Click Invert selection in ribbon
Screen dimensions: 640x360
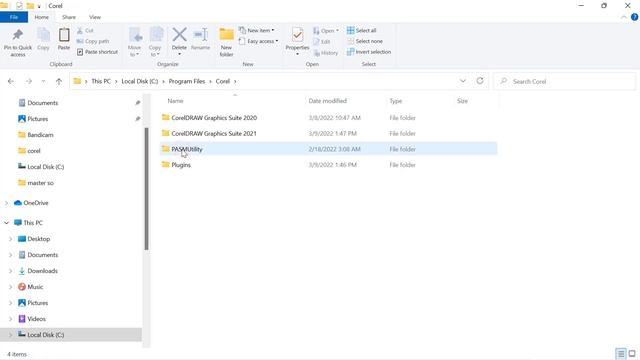coord(369,52)
